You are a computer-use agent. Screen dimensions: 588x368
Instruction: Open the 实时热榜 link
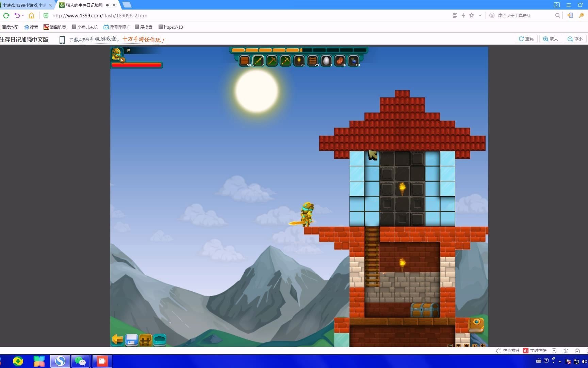point(535,351)
